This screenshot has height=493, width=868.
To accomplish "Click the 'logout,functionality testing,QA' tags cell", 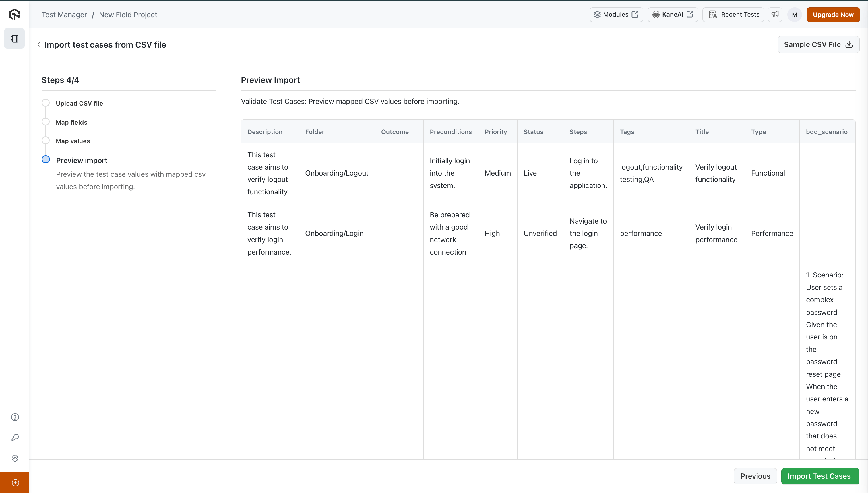I will pyautogui.click(x=651, y=173).
